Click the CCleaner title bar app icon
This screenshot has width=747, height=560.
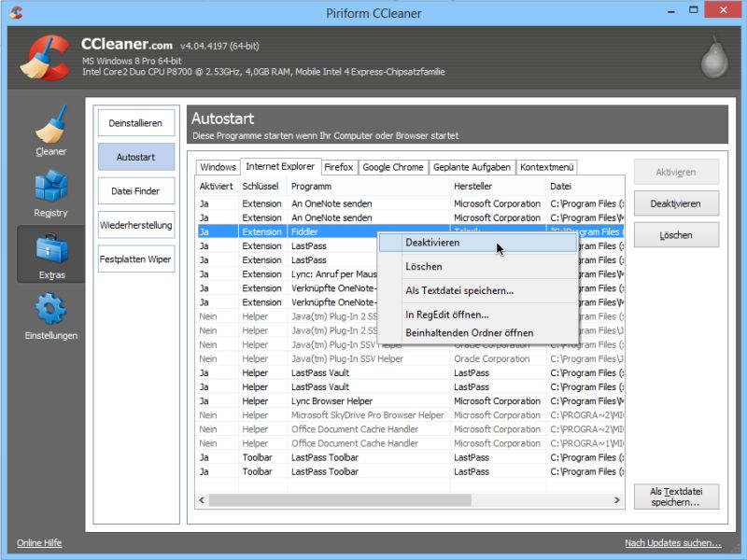16,12
